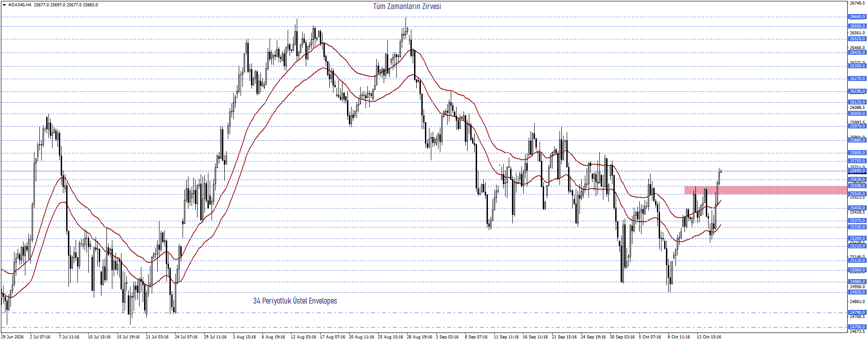Select the 'Tüm Zamanların Zirvesi' chart label
Image resolution: width=868 pixels, height=342 pixels.
tap(407, 6)
